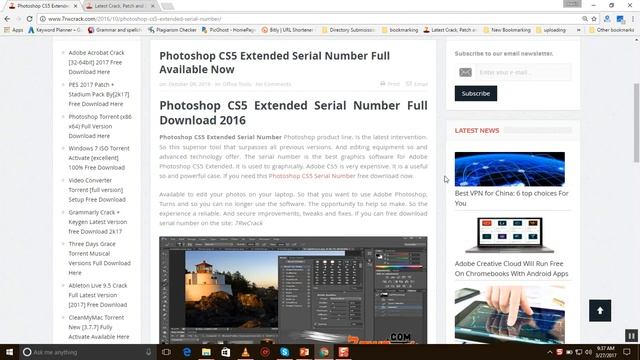Open the Ableton Live 9.5 Crack link
Viewport: 640px width, 360px height.
point(98,295)
